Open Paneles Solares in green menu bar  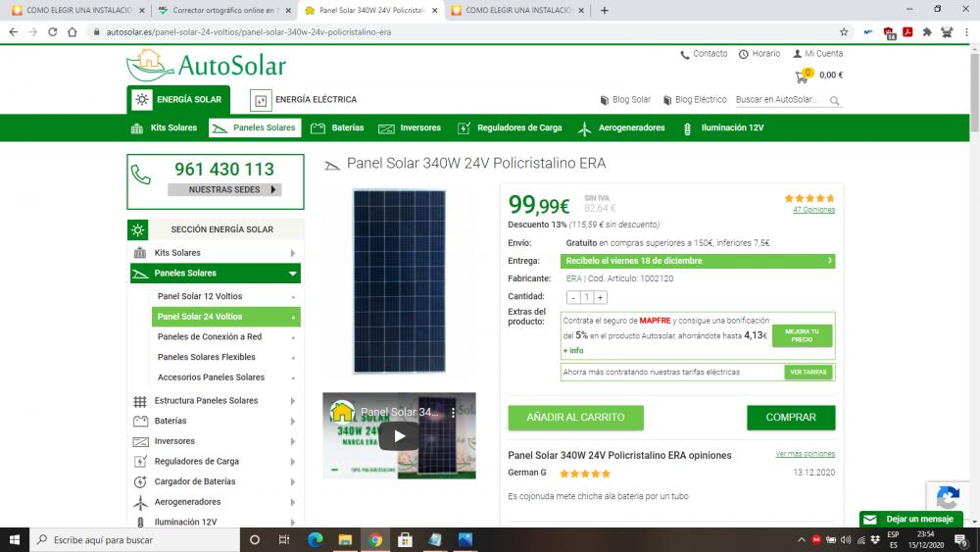tap(255, 127)
